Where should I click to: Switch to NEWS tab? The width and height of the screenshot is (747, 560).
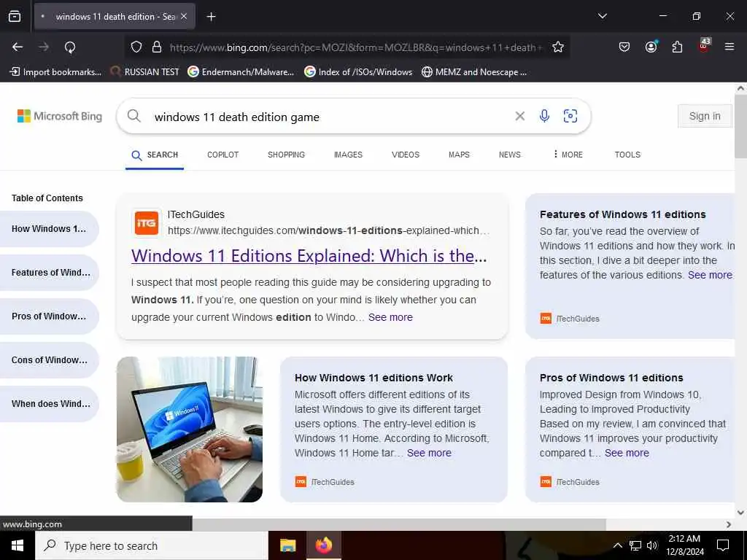click(510, 155)
